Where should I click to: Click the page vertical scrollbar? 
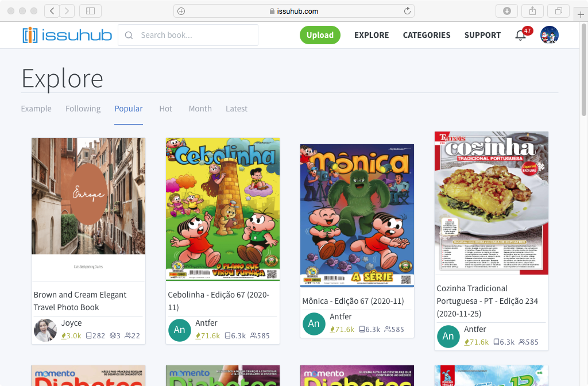(584, 70)
